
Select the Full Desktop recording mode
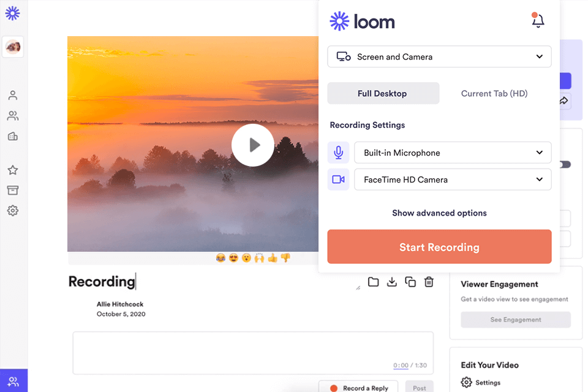coord(383,93)
